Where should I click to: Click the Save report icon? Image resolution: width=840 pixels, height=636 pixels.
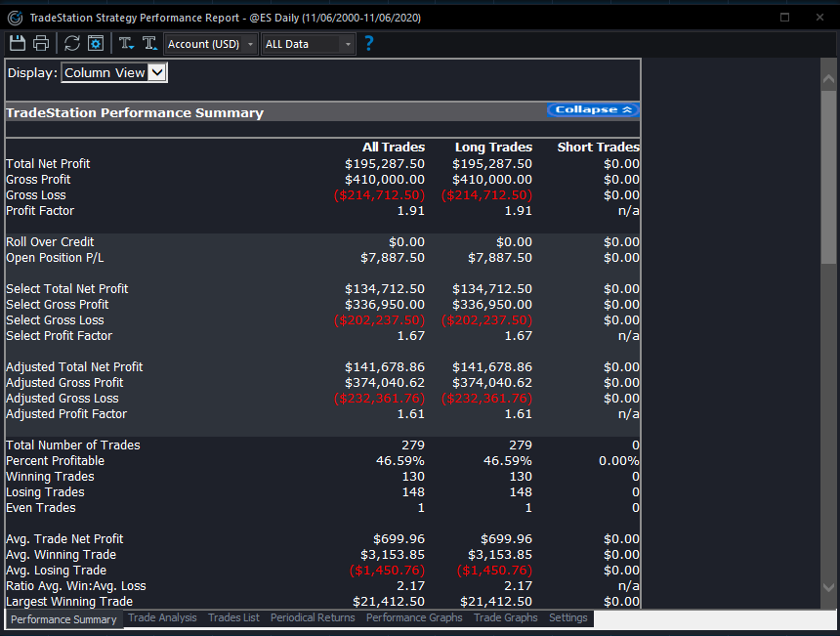(17, 43)
